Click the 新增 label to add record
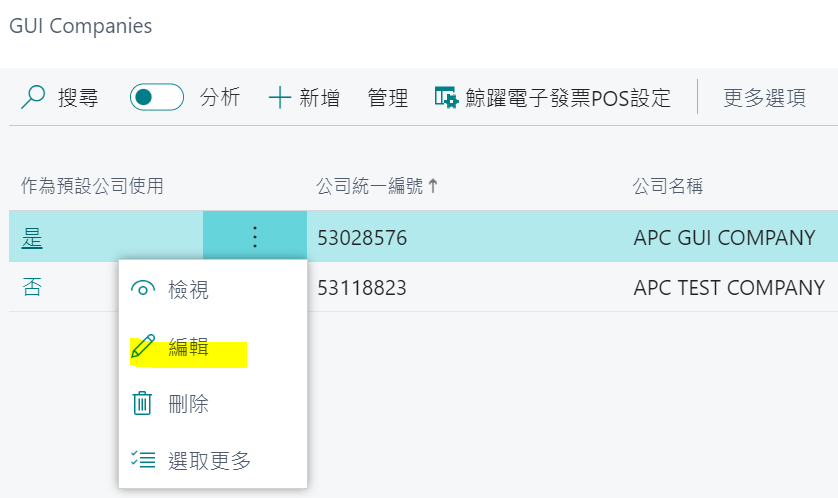The width and height of the screenshot is (838, 498). tap(319, 98)
